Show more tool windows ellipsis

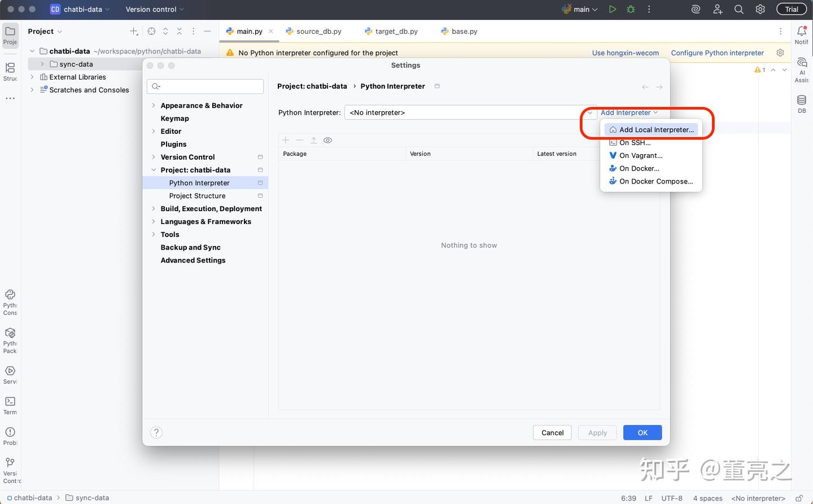(x=10, y=98)
